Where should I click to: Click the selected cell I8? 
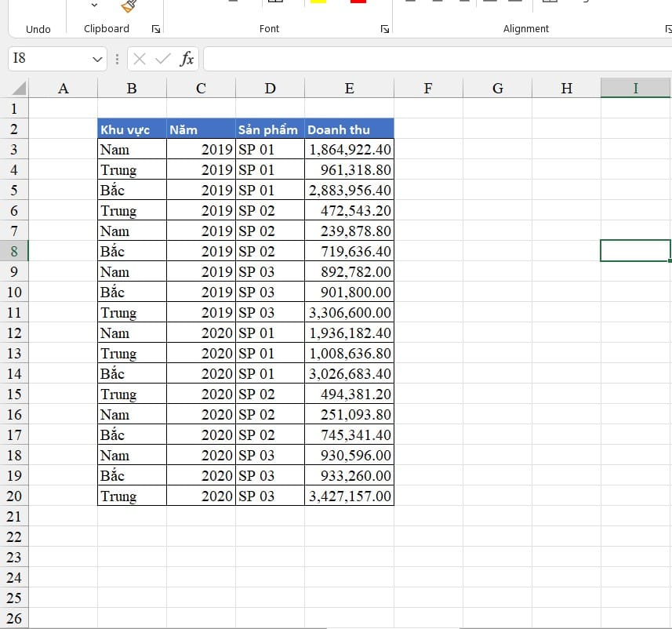click(636, 251)
